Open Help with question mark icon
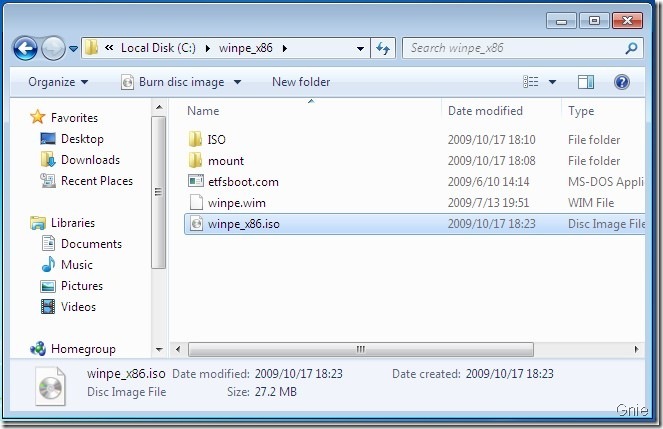The width and height of the screenshot is (663, 429). click(622, 82)
